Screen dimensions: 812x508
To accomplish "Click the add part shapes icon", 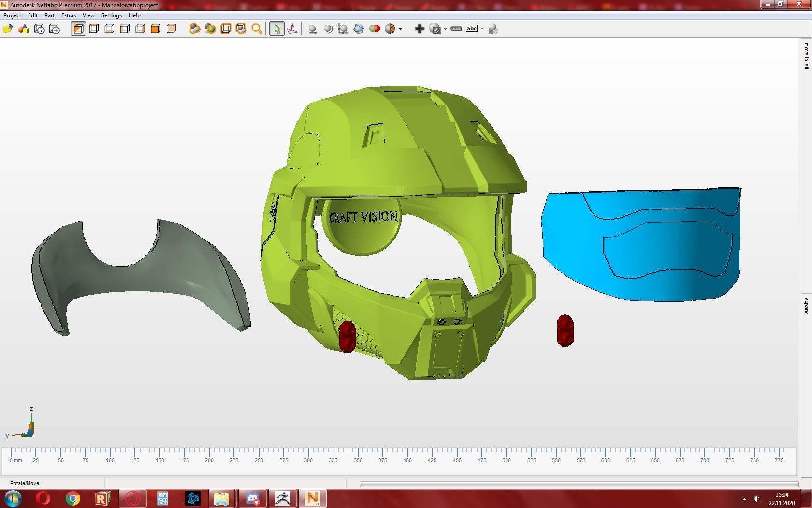I will (x=23, y=29).
